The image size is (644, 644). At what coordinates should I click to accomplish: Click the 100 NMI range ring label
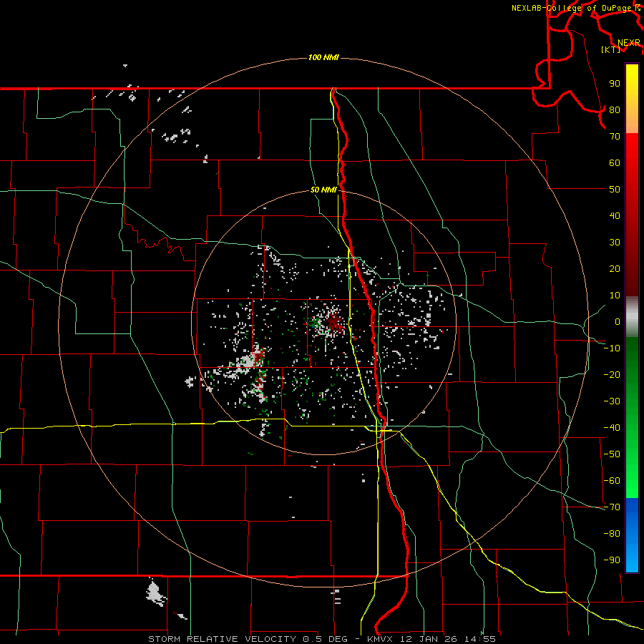coord(323,57)
